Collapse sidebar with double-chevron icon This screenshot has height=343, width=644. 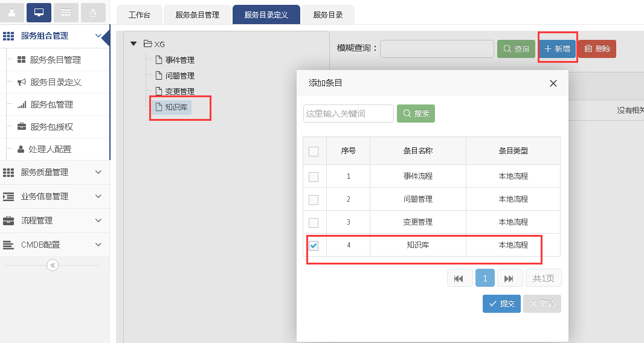(53, 265)
